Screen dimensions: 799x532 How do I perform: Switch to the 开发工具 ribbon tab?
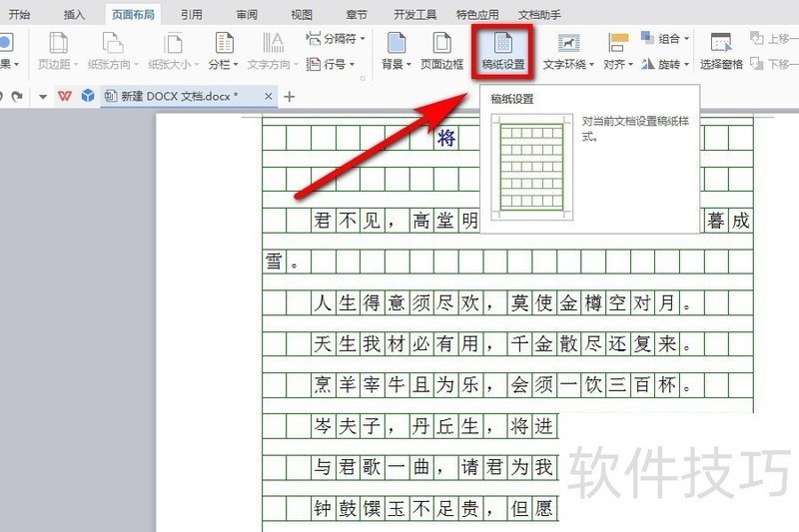[415, 14]
